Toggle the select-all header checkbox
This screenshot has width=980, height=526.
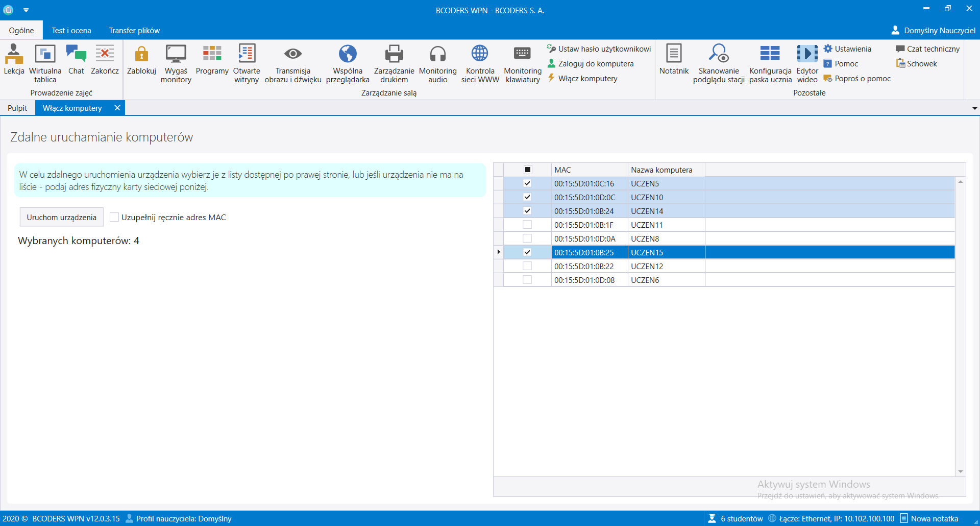point(528,170)
